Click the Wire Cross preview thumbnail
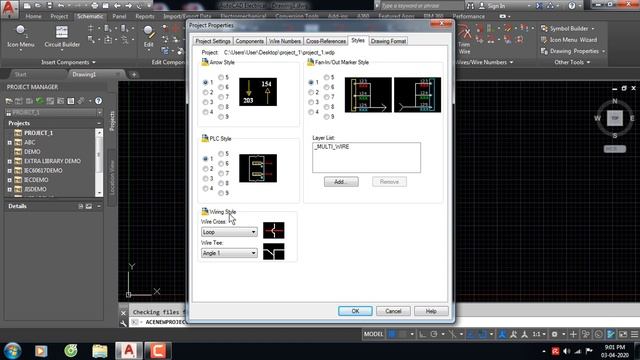 [x=273, y=231]
